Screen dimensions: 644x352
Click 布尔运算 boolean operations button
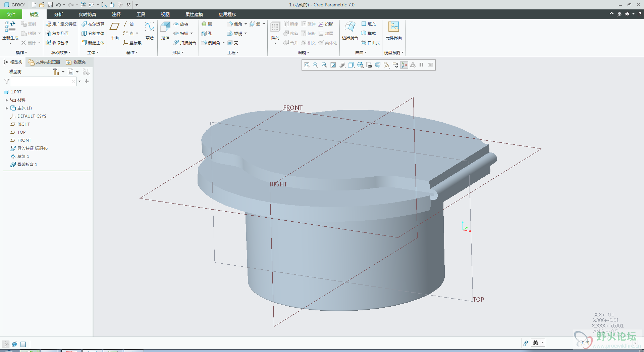pos(93,24)
